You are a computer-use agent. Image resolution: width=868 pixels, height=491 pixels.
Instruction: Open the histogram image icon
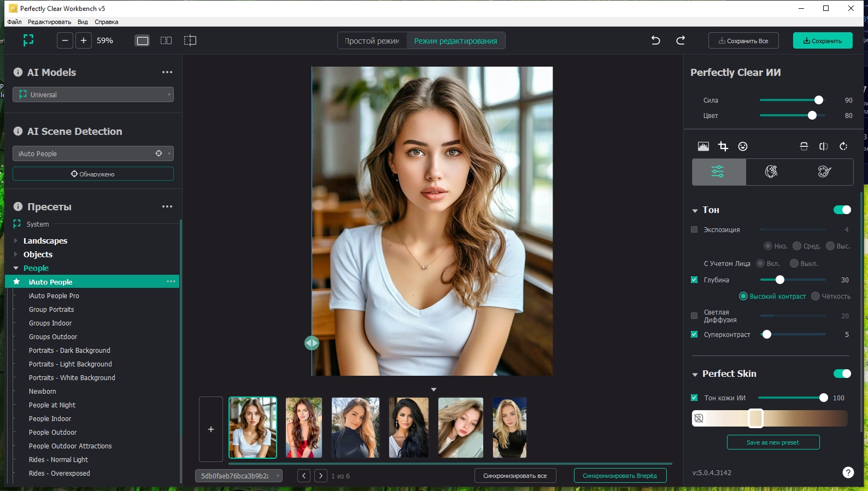pyautogui.click(x=703, y=146)
